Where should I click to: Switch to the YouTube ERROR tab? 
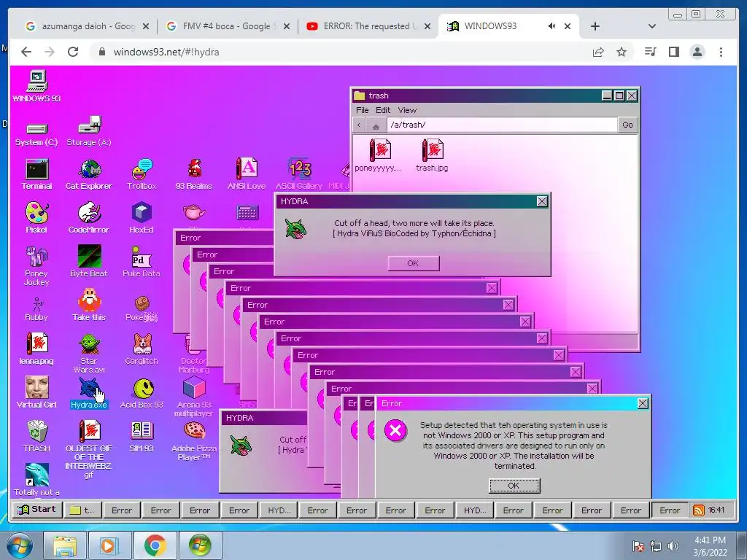[x=368, y=26]
